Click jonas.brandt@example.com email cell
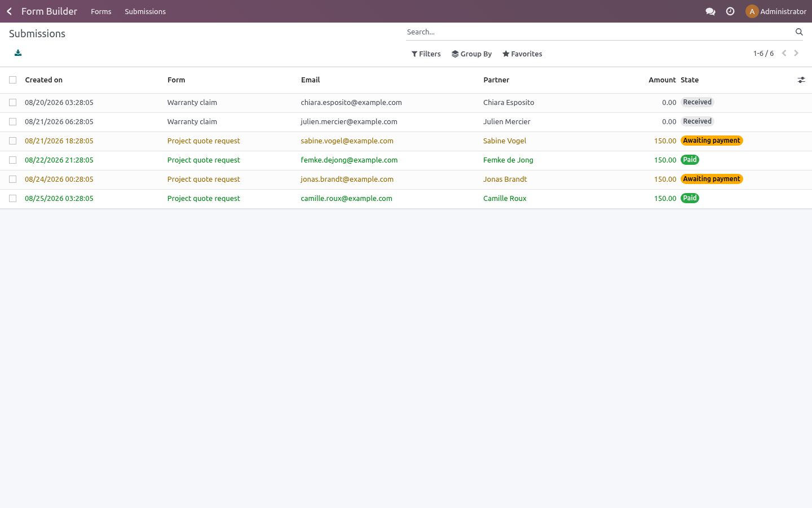812x508 pixels. pyautogui.click(x=347, y=179)
